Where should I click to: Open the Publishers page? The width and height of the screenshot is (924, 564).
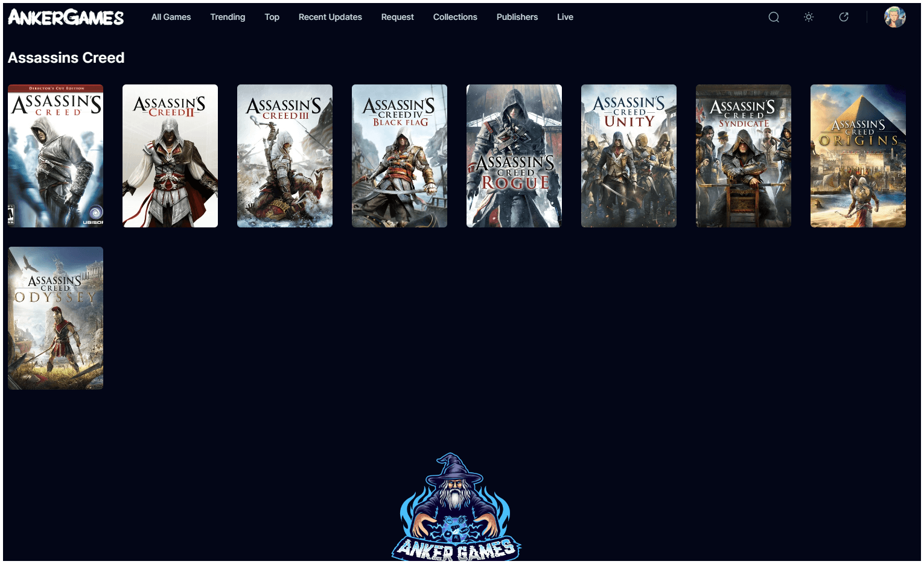coord(517,17)
